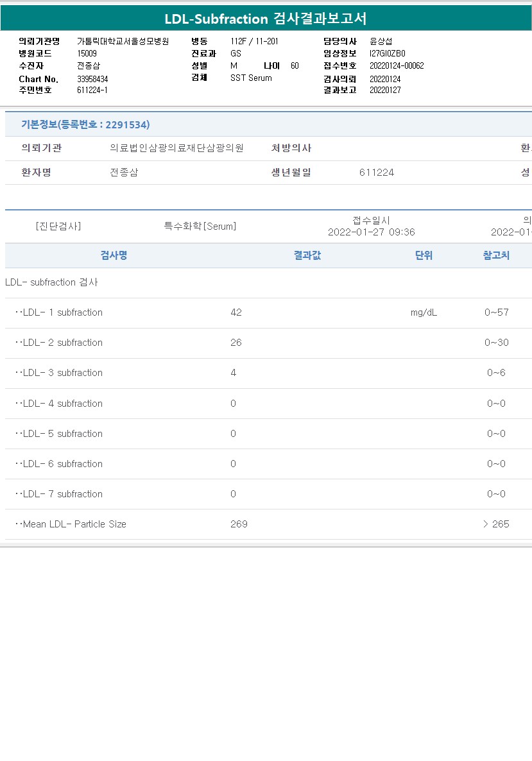532x761 pixels.
Task: Click LDL-7 result value 0
Action: pos(234,494)
